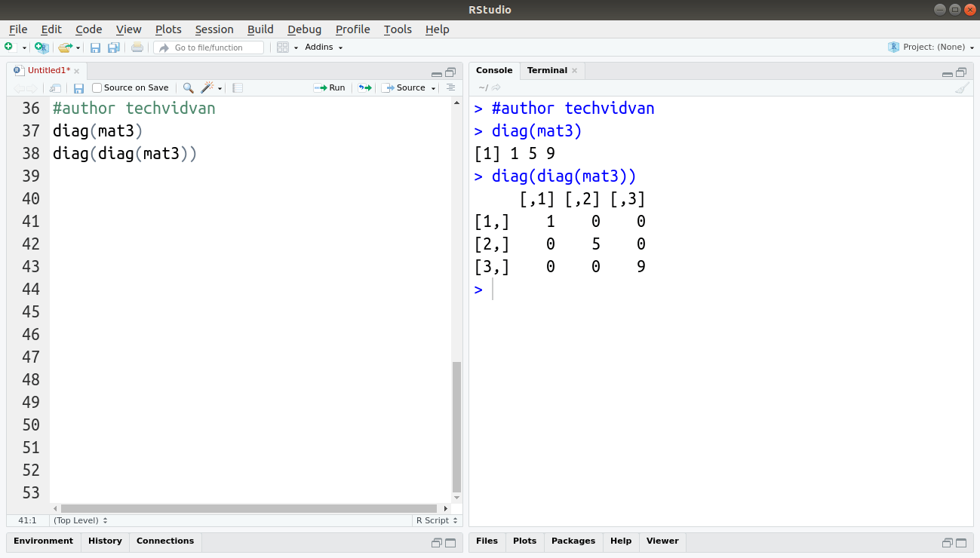Screen dimensions: 980x558
Task: Open a file using the open folder icon
Action: [64, 47]
